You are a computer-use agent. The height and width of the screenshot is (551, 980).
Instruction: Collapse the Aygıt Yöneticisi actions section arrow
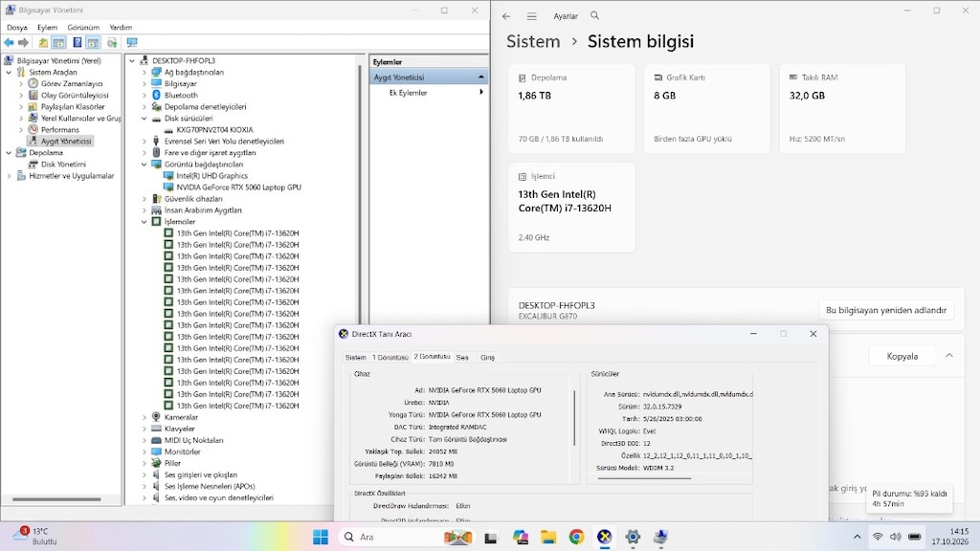click(x=480, y=77)
